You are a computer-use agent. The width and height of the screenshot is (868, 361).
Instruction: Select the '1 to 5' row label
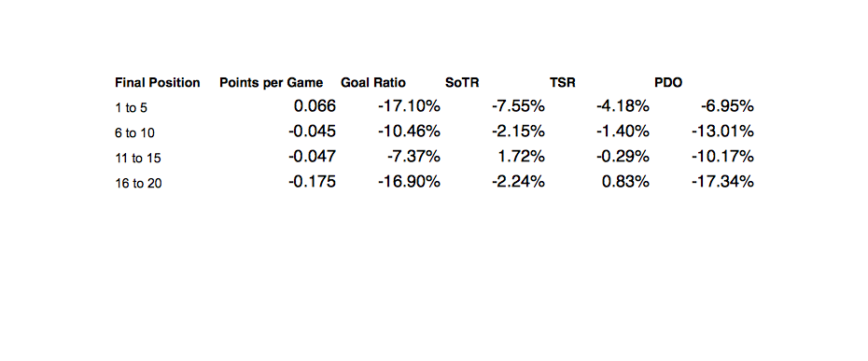point(132,108)
